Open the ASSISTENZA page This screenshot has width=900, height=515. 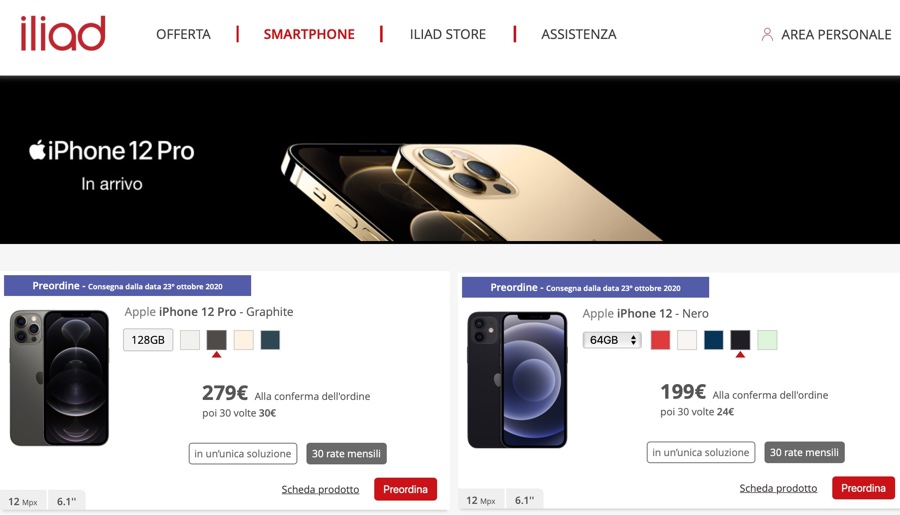point(579,34)
